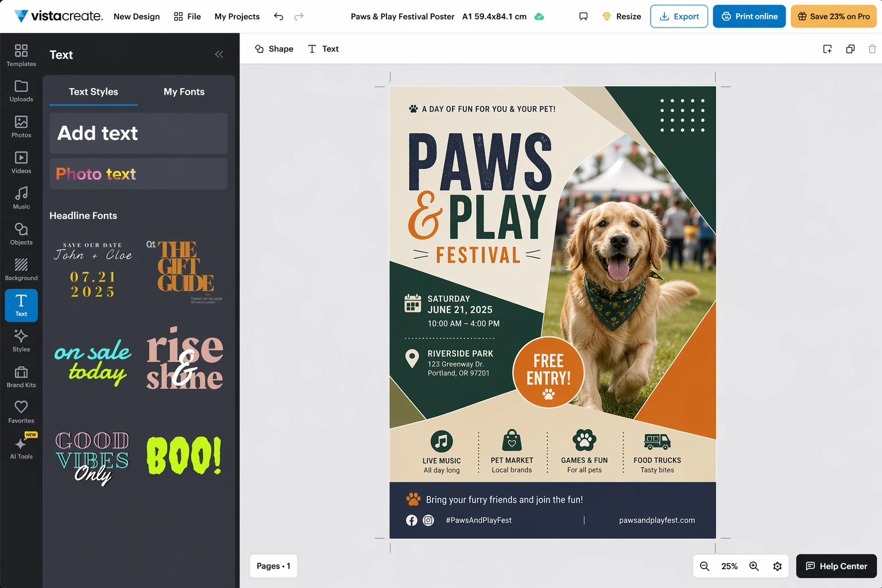This screenshot has width=882, height=588.
Task: Add the 'BOO!' headline font style
Action: (x=184, y=455)
